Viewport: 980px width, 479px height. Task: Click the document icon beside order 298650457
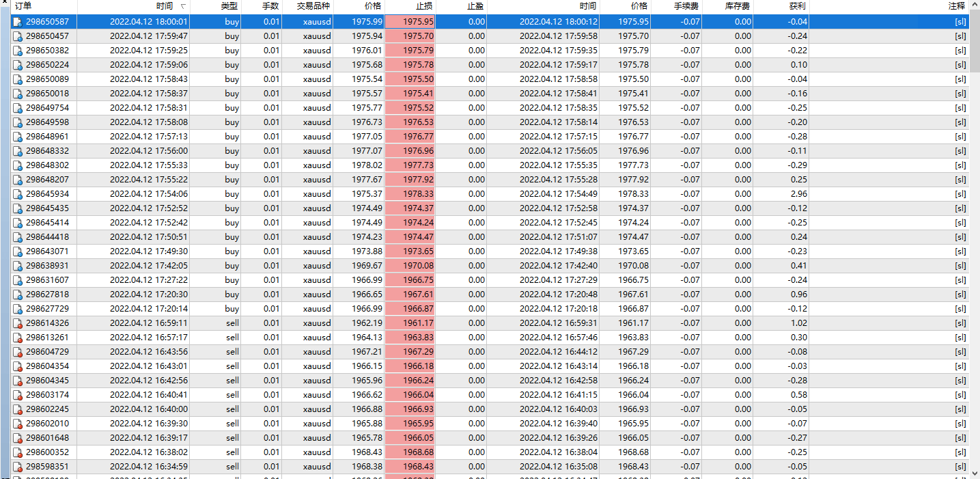pos(16,36)
